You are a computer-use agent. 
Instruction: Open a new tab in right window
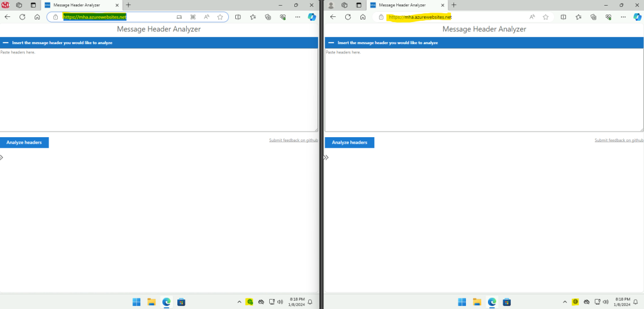tap(453, 5)
